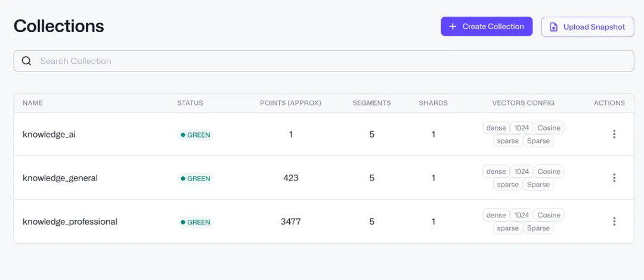Click the Cosine chip in knowledge_general row
The height and width of the screenshot is (280, 644).
(549, 171)
